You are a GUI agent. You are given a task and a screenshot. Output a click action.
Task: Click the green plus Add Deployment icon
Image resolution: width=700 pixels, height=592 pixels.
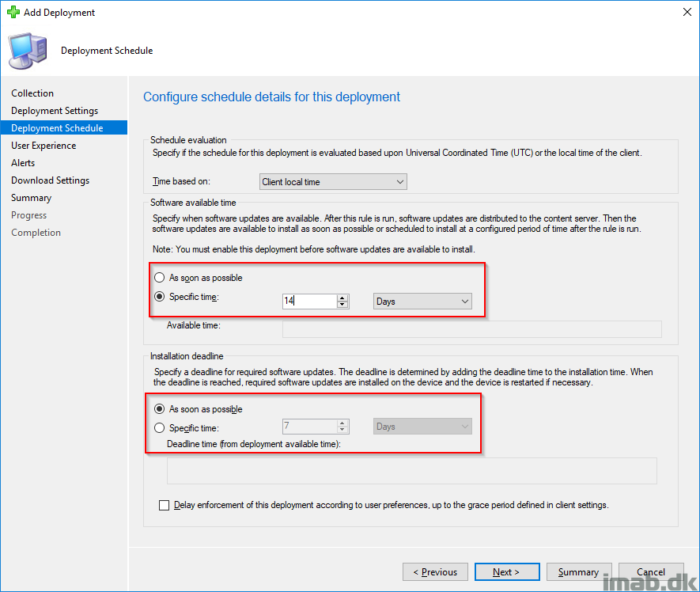tap(13, 12)
